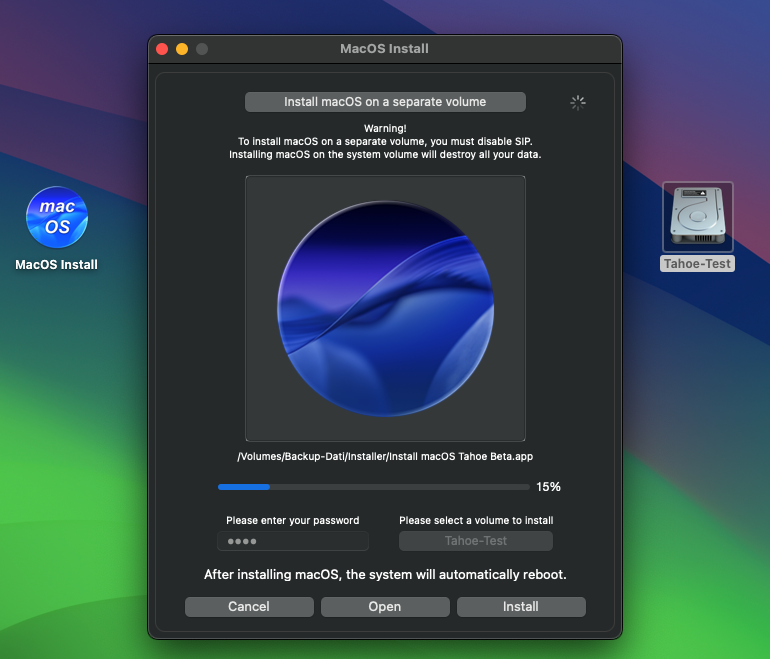
Task: Click the 15% progress value
Action: click(548, 487)
